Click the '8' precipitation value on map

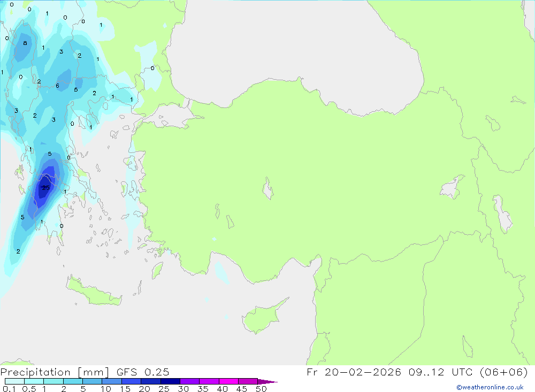tap(25, 43)
